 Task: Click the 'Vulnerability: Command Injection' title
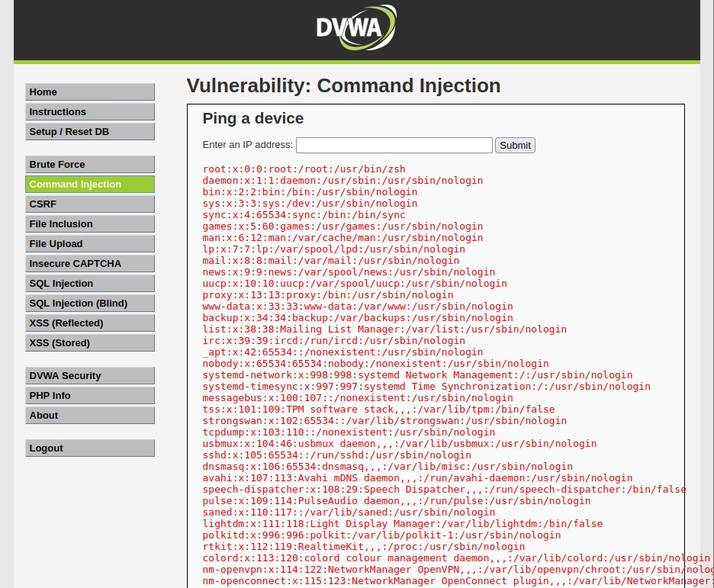[343, 85]
